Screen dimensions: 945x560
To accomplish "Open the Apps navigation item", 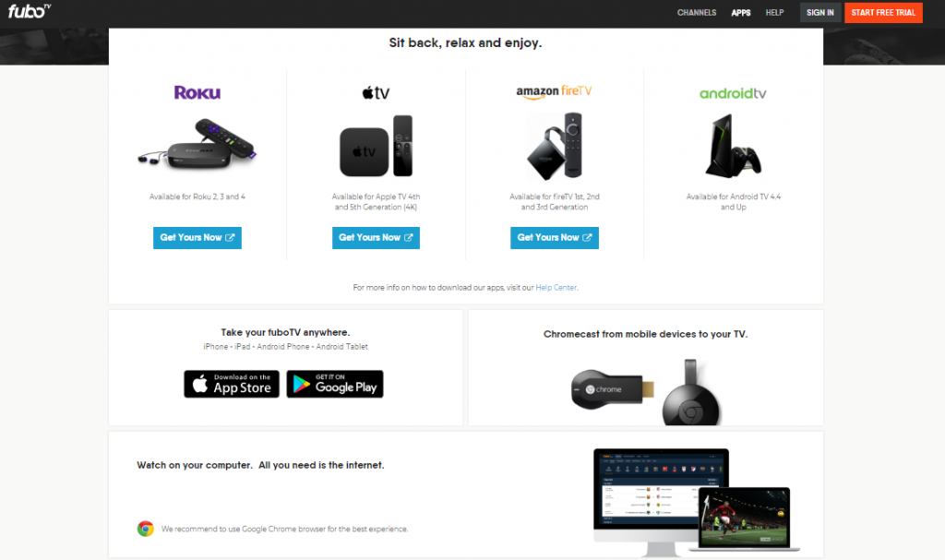I will pyautogui.click(x=741, y=13).
